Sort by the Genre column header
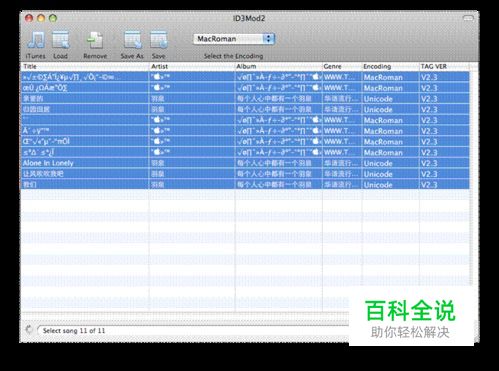The width and height of the screenshot is (499, 371). 342,66
